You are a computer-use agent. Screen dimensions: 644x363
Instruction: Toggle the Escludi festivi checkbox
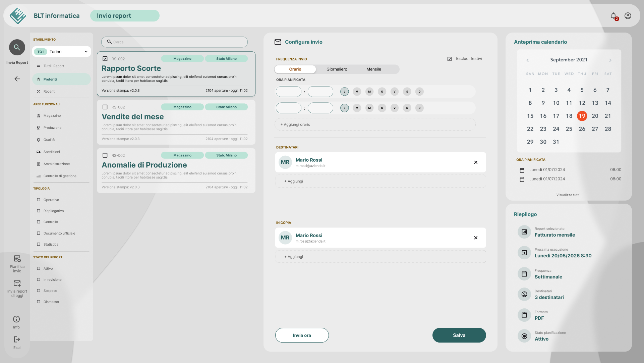[x=450, y=59]
